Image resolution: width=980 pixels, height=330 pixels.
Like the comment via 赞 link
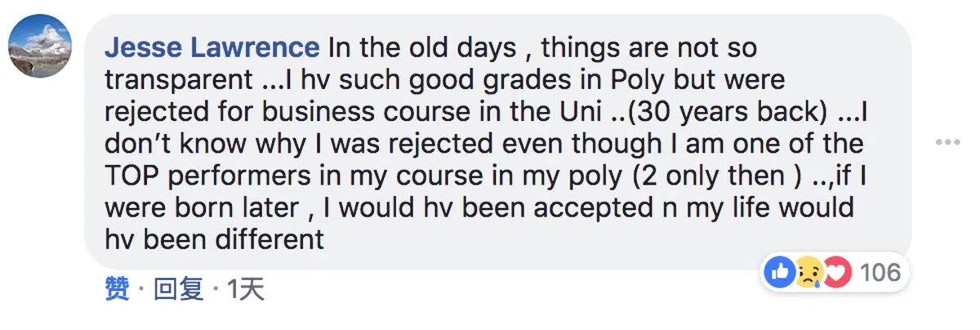point(117,289)
